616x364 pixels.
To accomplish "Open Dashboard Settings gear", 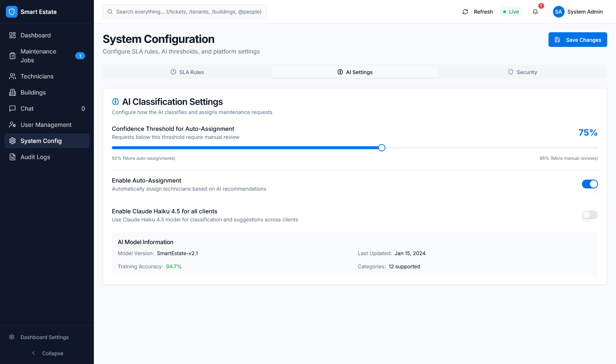I will pyautogui.click(x=12, y=337).
